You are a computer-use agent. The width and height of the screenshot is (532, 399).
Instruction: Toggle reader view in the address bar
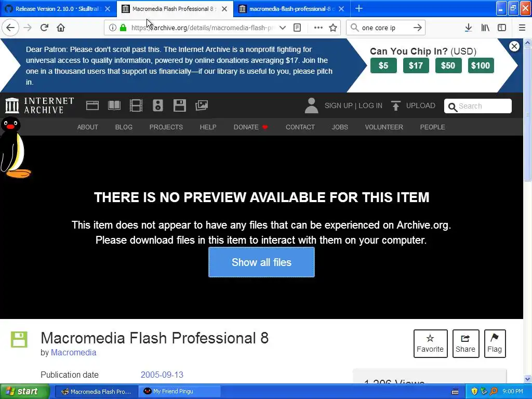click(x=297, y=28)
